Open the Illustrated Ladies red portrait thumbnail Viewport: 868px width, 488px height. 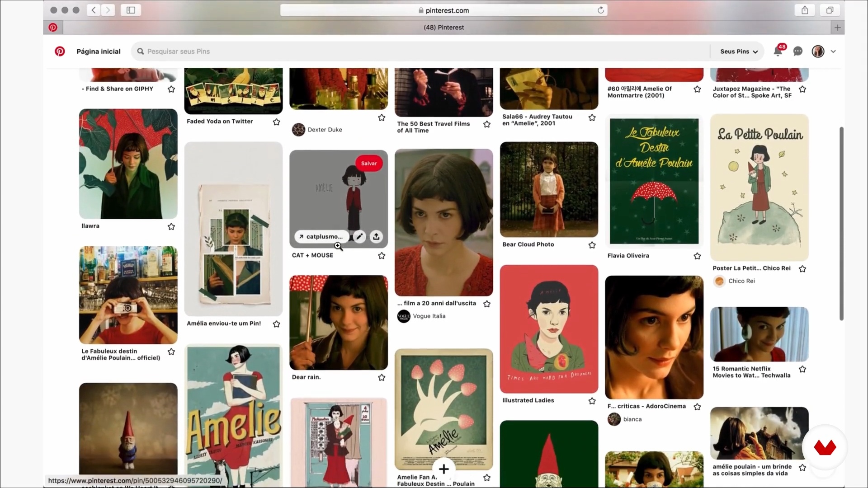tap(549, 329)
